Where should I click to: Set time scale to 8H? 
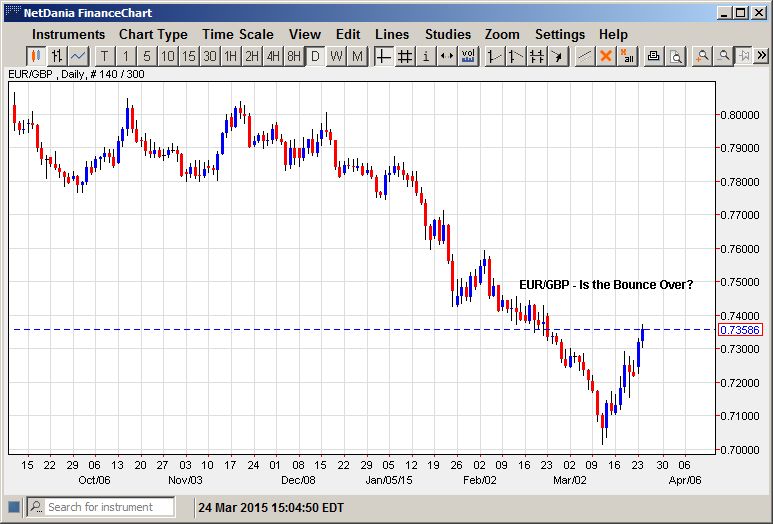click(294, 56)
